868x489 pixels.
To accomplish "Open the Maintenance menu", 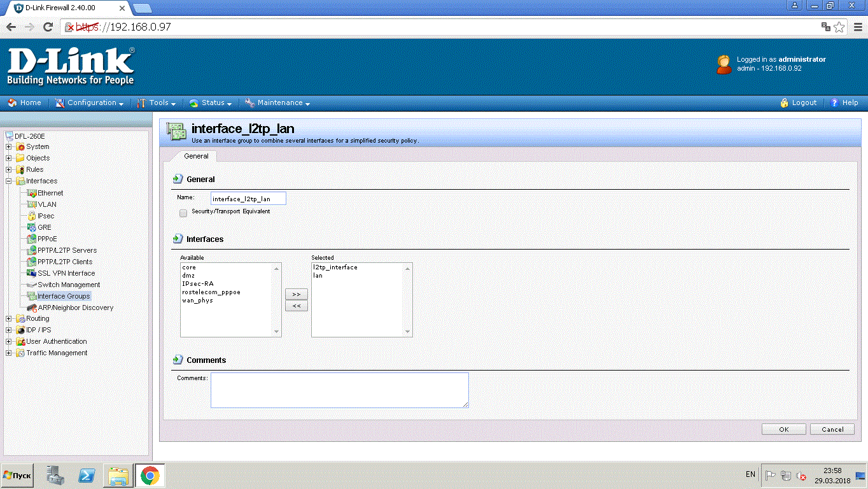I will [x=279, y=103].
